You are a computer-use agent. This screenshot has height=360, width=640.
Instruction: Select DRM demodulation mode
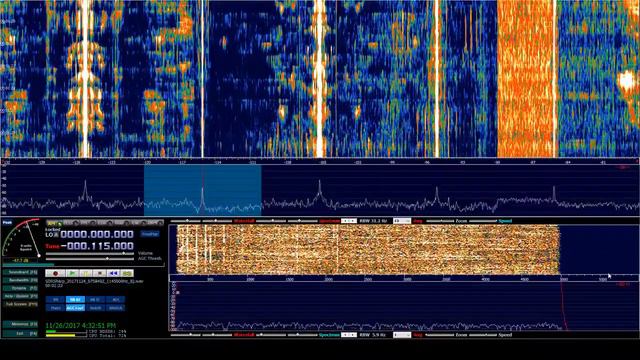155,223
